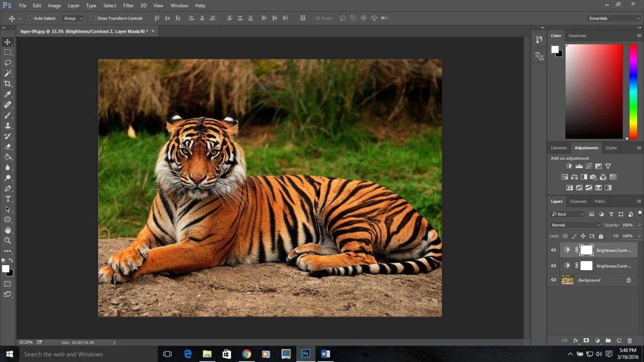644x362 pixels.
Task: Click the Delete layer trash button
Action: tap(630, 340)
